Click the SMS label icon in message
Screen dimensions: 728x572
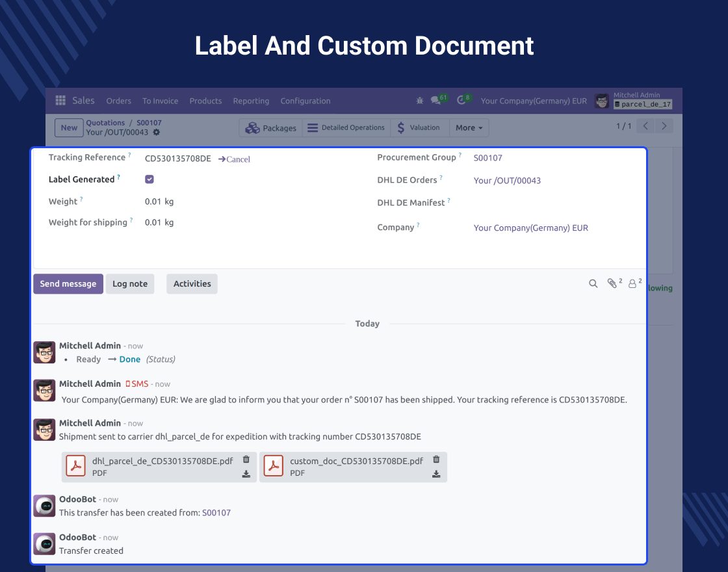(x=137, y=384)
